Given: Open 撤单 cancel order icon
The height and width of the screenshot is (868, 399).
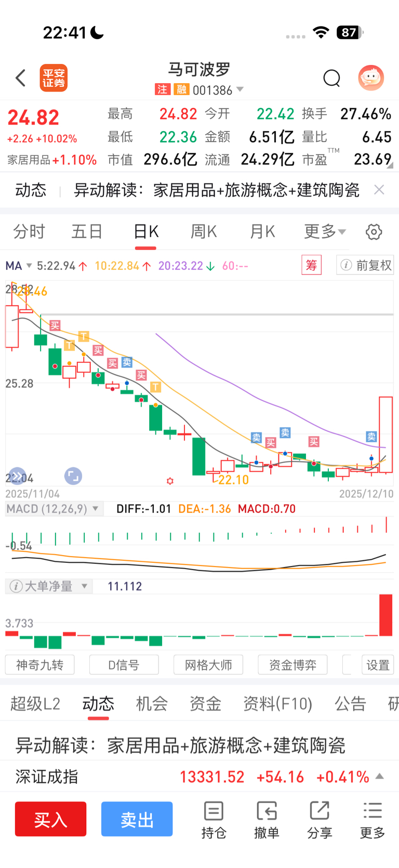Looking at the screenshot, I should [267, 820].
